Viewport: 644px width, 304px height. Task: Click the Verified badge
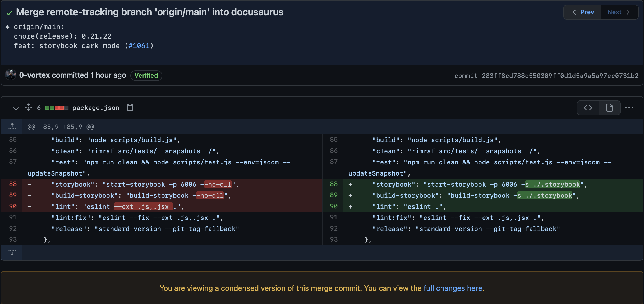pos(146,76)
